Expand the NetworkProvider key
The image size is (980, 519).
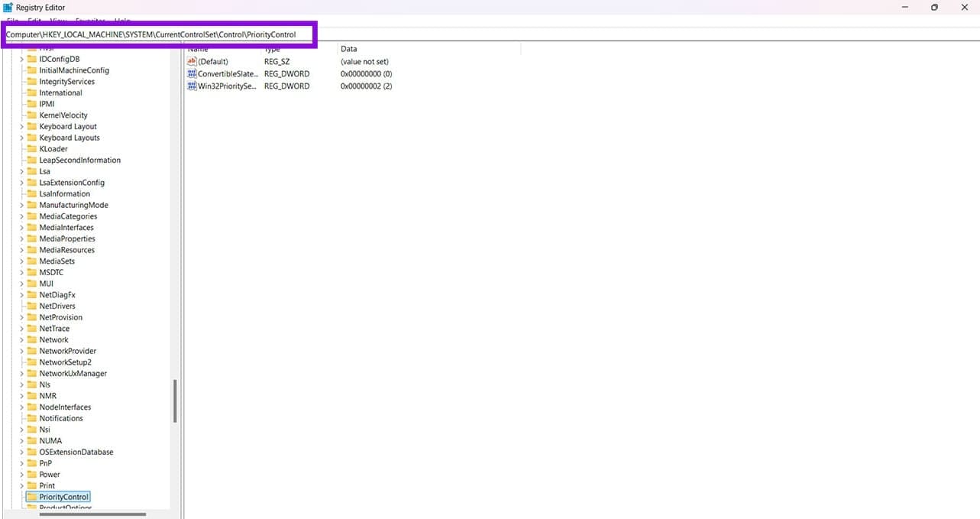click(x=22, y=351)
